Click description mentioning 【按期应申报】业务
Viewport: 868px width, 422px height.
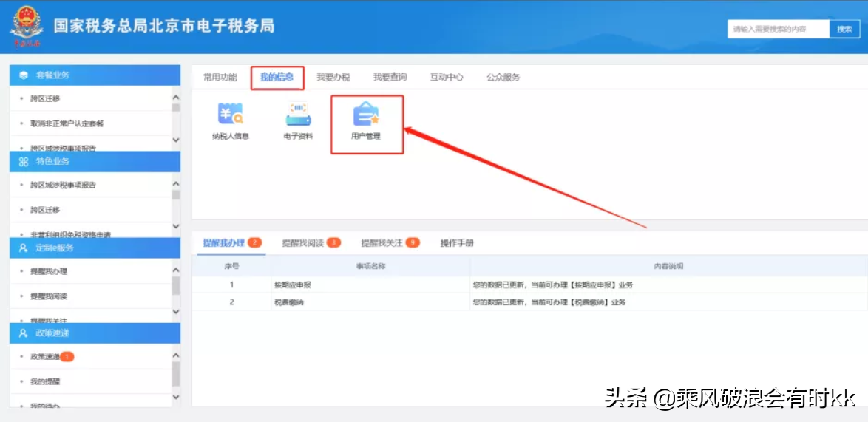pyautogui.click(x=552, y=285)
